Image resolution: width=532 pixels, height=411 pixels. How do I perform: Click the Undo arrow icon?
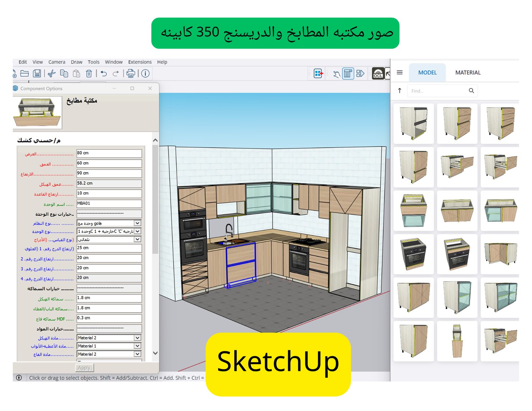click(104, 73)
